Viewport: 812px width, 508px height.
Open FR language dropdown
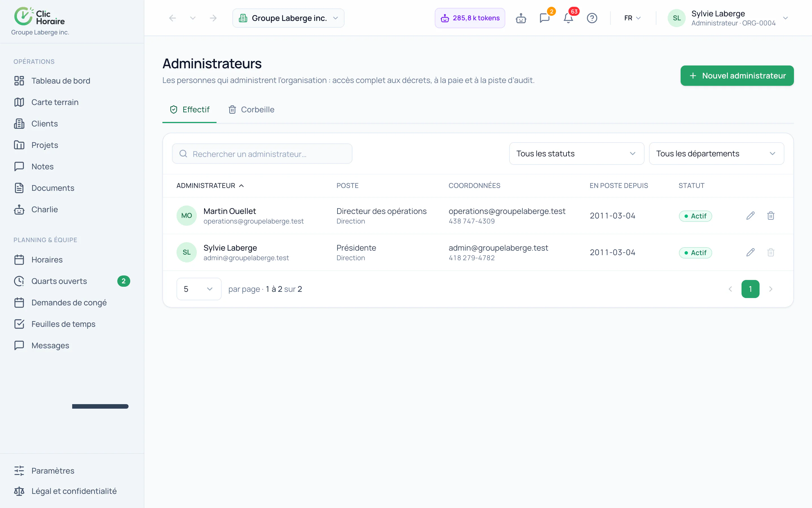632,18
